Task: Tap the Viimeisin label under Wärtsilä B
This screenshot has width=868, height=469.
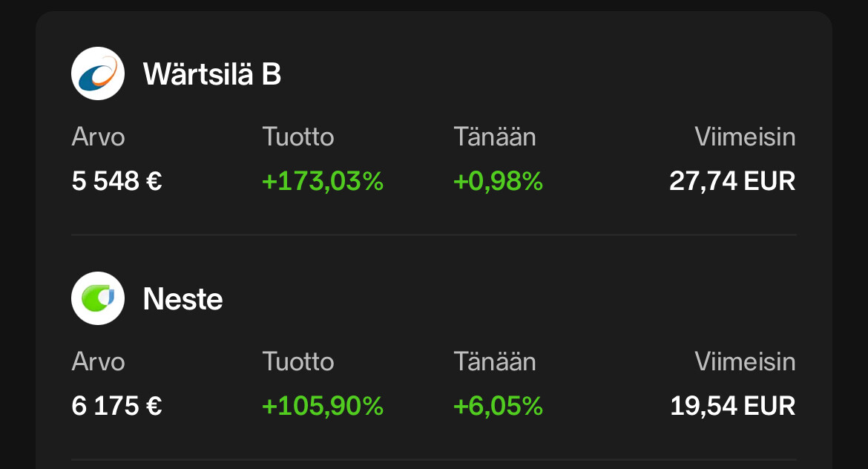Action: click(x=745, y=137)
